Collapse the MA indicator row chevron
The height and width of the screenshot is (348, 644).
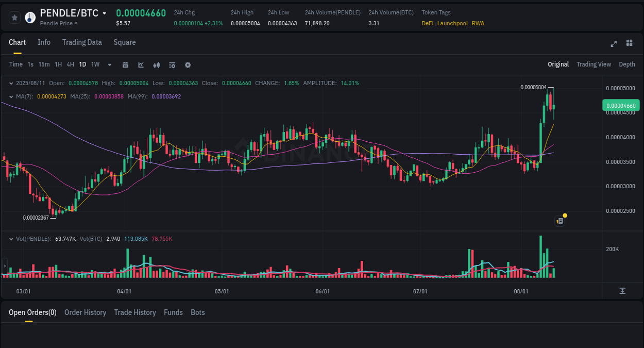11,96
